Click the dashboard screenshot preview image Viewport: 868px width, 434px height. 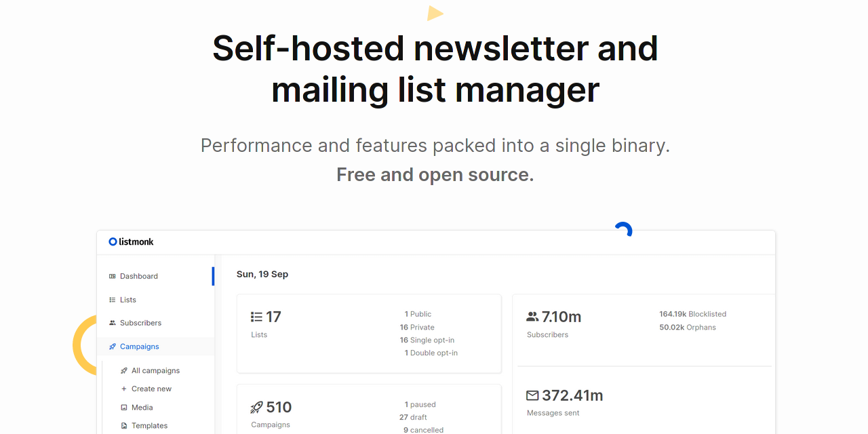pos(436,332)
